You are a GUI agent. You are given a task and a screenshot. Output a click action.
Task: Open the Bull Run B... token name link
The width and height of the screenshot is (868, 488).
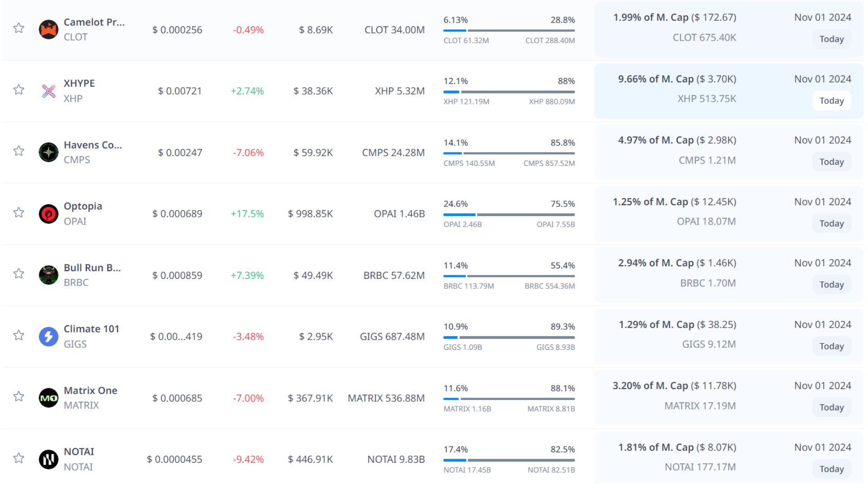point(92,267)
